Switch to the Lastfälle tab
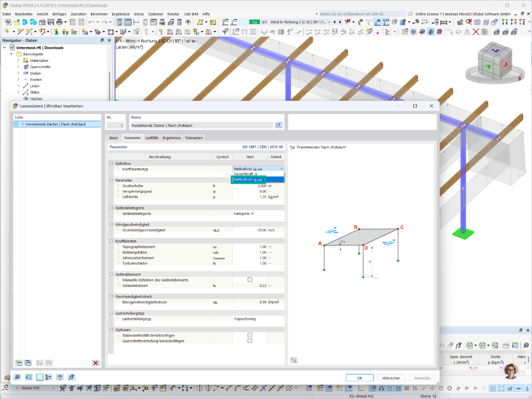 [152, 138]
